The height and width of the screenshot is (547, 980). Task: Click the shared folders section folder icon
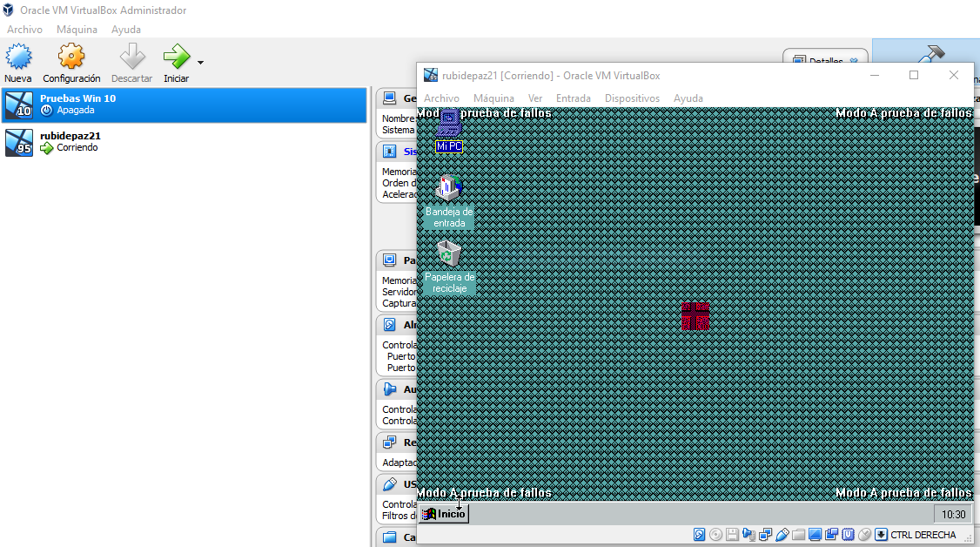389,537
